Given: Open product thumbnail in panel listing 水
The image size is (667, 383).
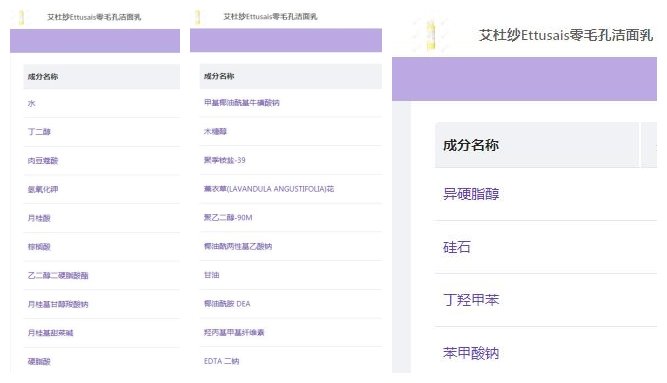Looking at the screenshot, I should click(21, 17).
